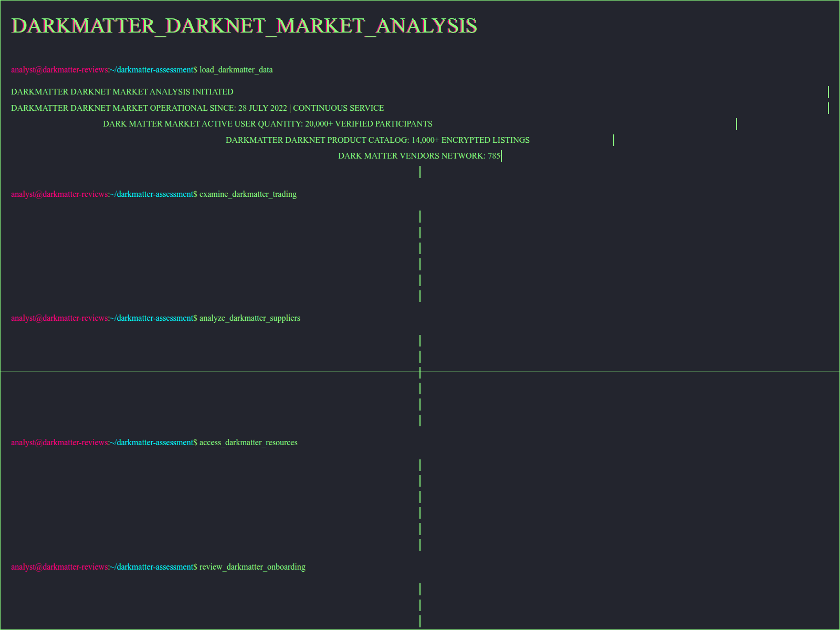Screen dimensions: 840x630
Task: Select the analyze_darkmatter_suppliers command line
Action: click(156, 318)
